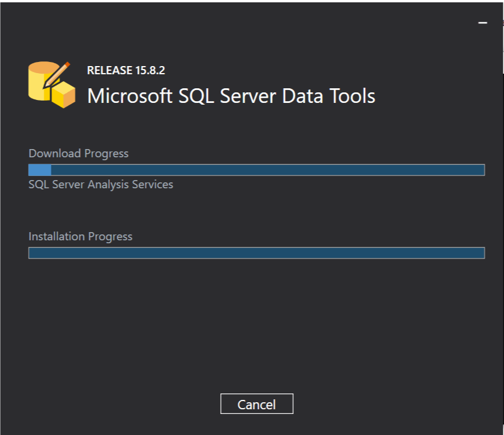The height and width of the screenshot is (435, 504).
Task: Click the word Download in the upper label
Action: pos(54,154)
